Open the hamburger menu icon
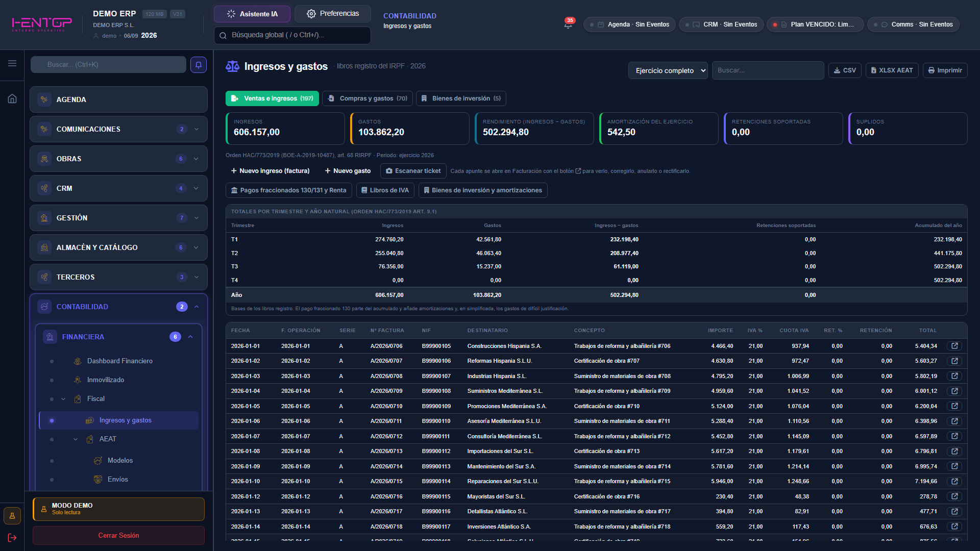Viewport: 980px width, 551px height. click(x=12, y=63)
